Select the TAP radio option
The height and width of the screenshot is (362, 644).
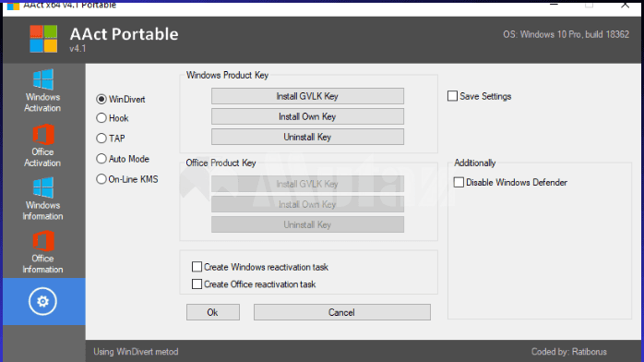111,139
